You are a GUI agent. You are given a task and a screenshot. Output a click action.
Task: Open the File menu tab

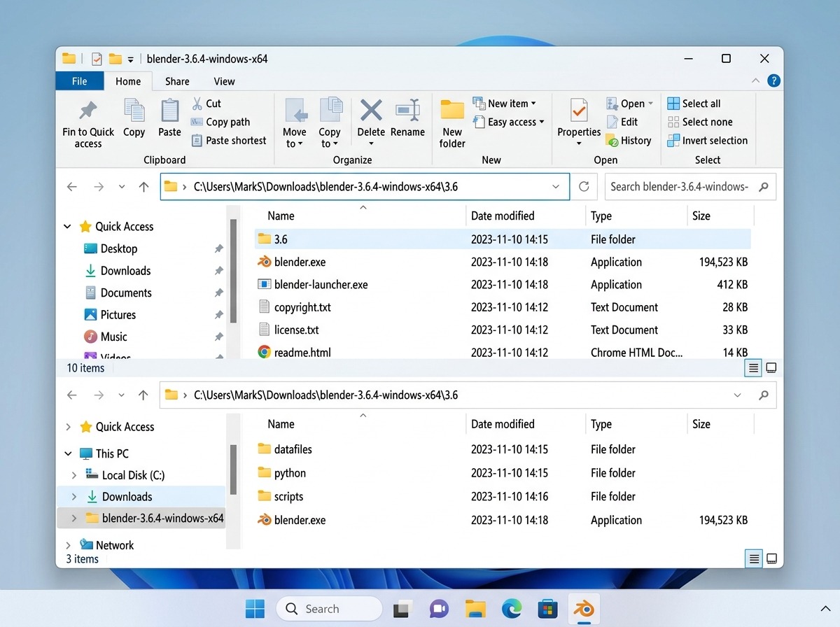pos(80,81)
